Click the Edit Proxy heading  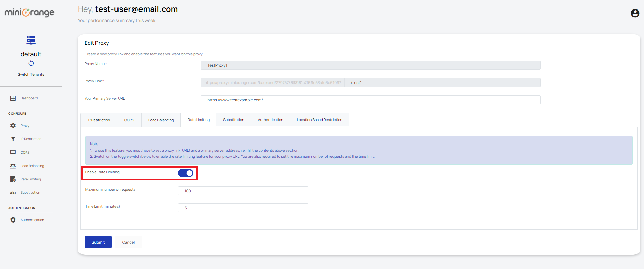pos(96,43)
